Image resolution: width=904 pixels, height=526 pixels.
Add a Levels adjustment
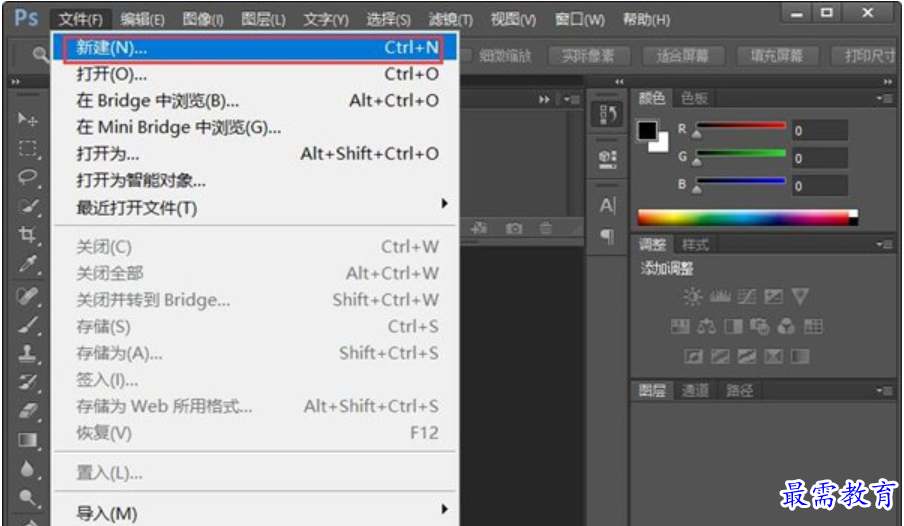720,297
